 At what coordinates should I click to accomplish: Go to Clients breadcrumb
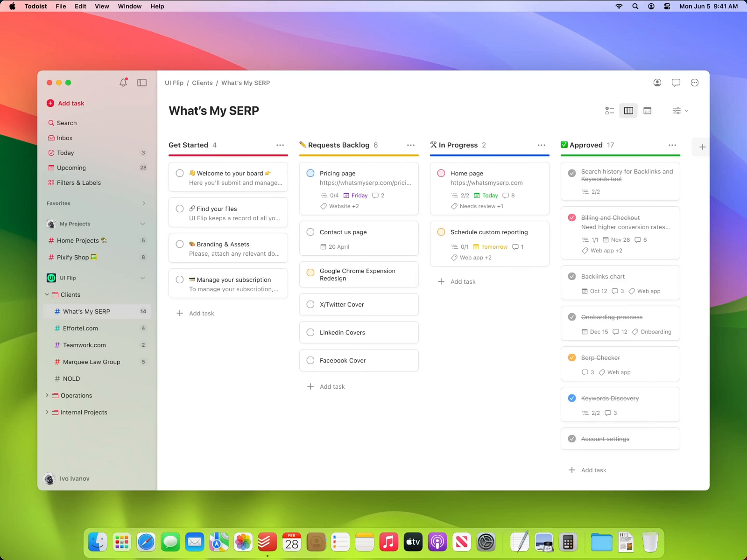[202, 83]
